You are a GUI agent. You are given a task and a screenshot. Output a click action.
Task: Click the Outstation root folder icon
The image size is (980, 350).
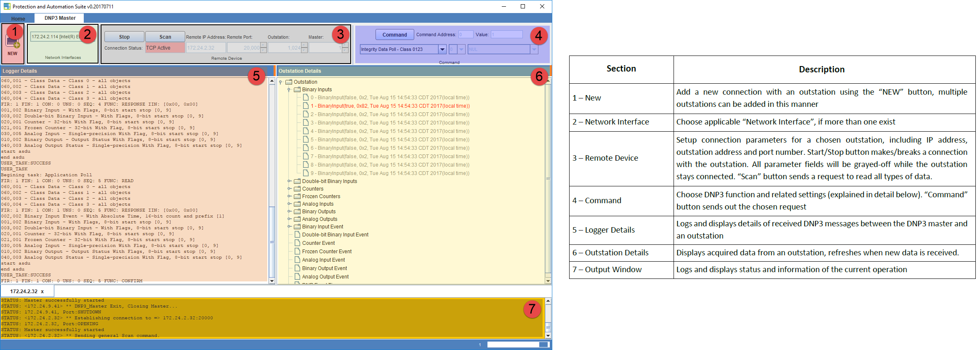click(289, 82)
